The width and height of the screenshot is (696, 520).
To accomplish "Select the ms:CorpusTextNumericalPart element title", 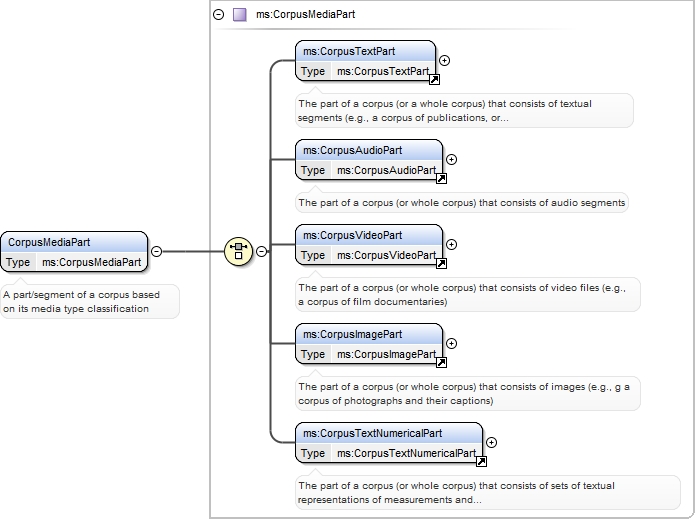I will point(372,433).
